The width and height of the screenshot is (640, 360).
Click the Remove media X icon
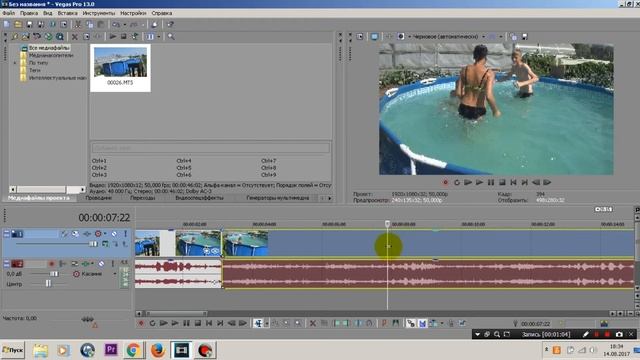pyautogui.click(x=75, y=37)
